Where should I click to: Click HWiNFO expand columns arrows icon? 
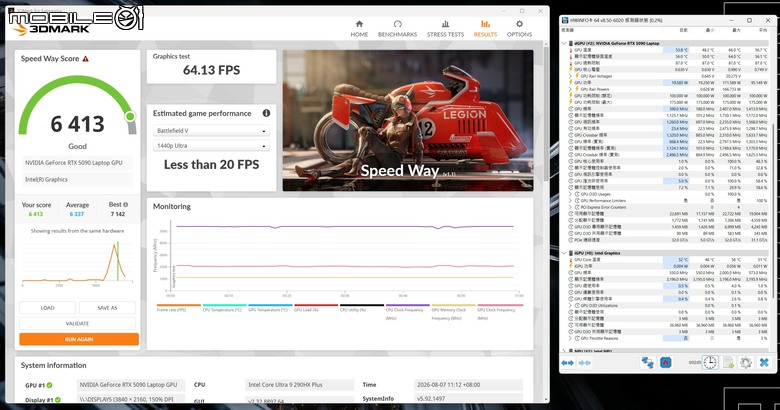click(568, 363)
